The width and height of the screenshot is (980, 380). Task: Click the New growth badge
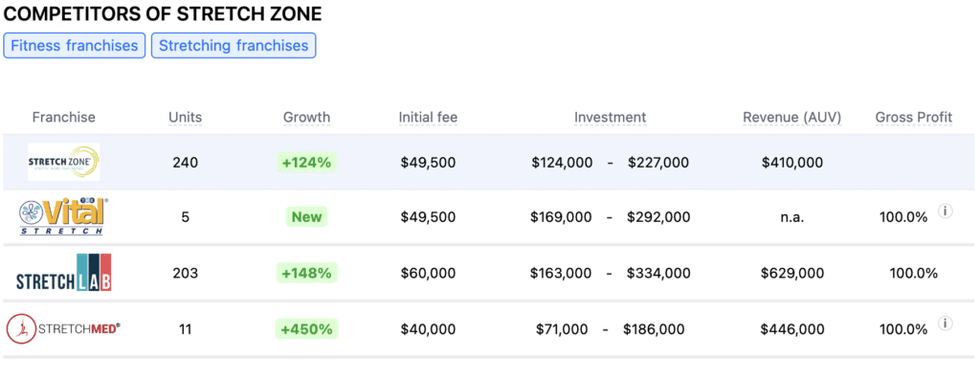(x=307, y=217)
